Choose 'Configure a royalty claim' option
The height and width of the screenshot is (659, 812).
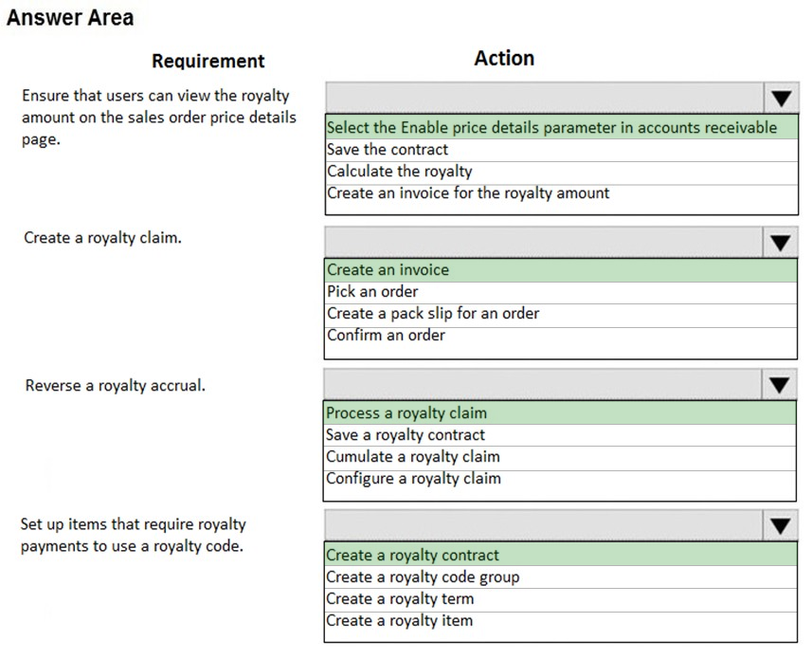tap(560, 479)
